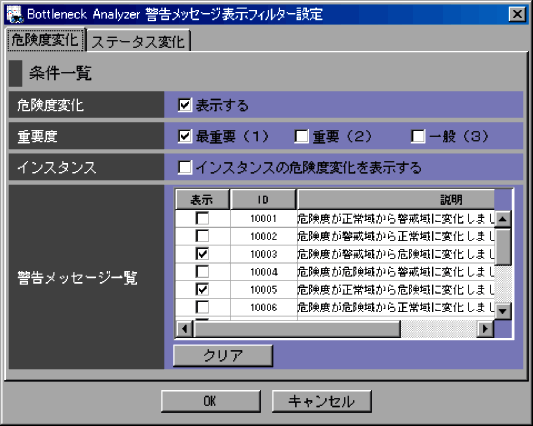Check the display box for ID 10002

point(203,236)
